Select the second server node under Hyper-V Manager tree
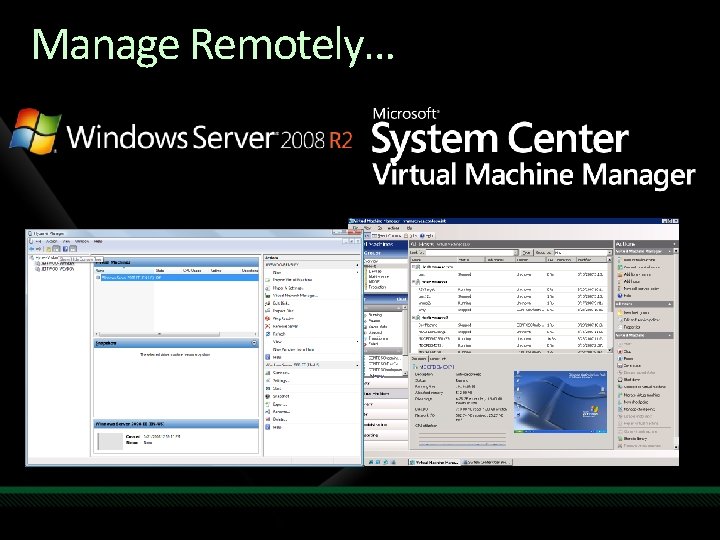 (x=55, y=269)
